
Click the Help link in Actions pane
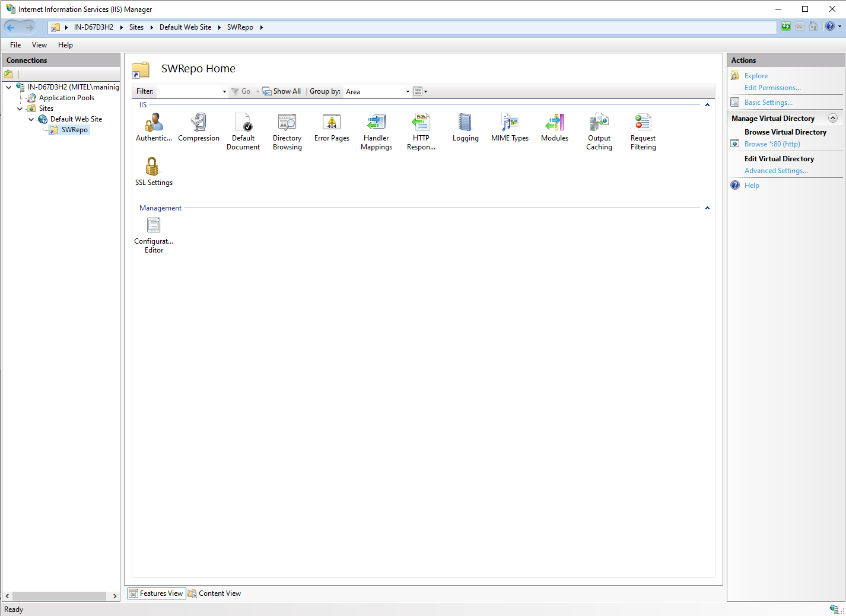[752, 186]
